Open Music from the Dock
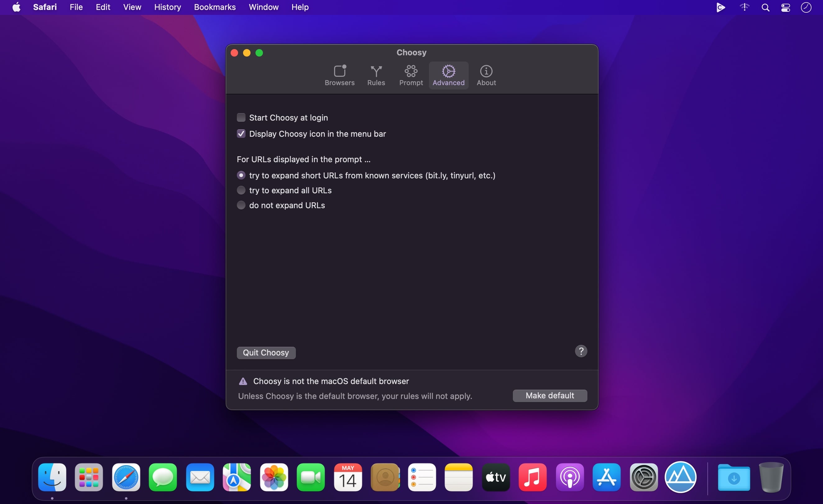The height and width of the screenshot is (504, 823). [533, 477]
